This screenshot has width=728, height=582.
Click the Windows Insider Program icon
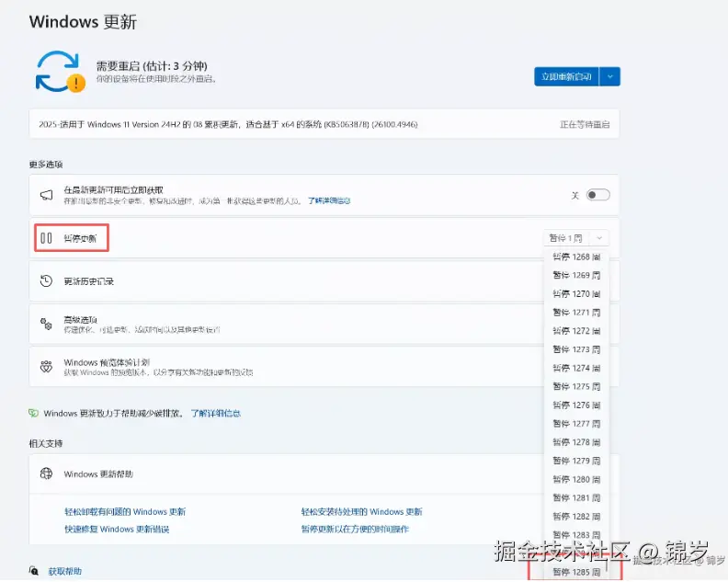pyautogui.click(x=46, y=367)
